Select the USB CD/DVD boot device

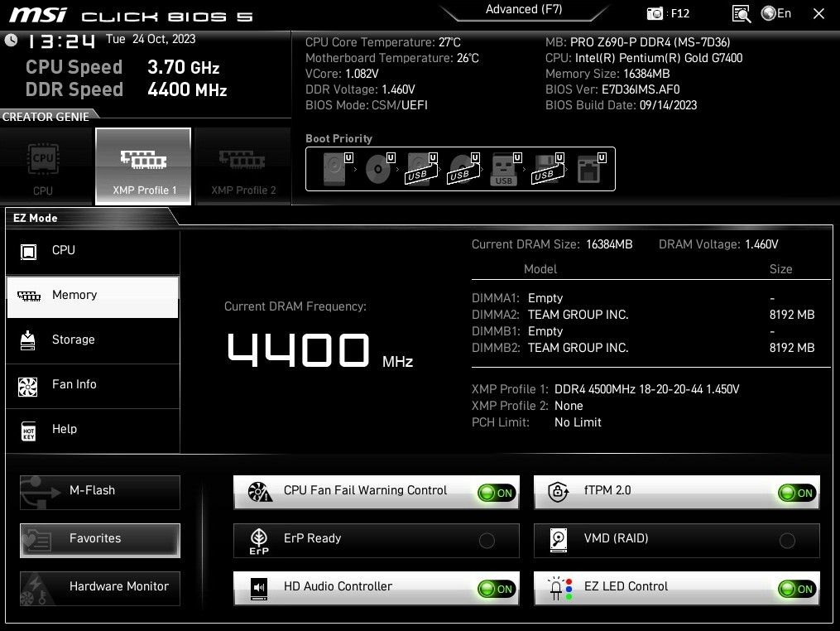click(x=463, y=169)
